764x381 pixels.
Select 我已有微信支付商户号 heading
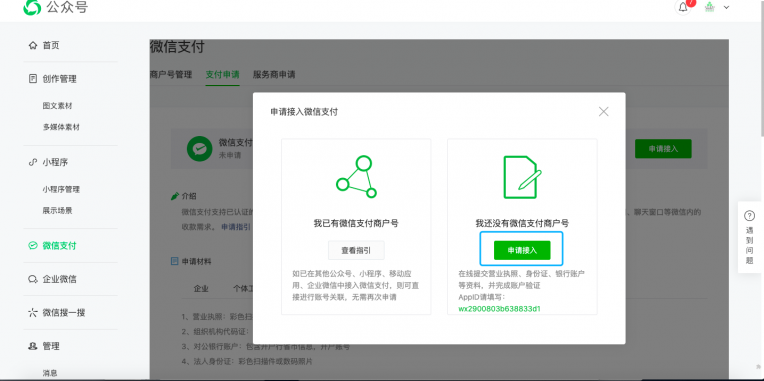[356, 224]
